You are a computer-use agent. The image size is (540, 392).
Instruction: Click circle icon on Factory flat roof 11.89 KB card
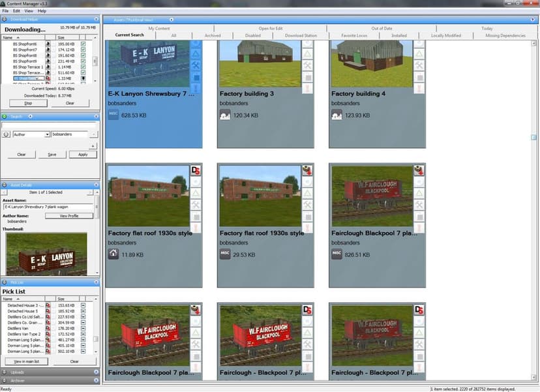click(196, 181)
